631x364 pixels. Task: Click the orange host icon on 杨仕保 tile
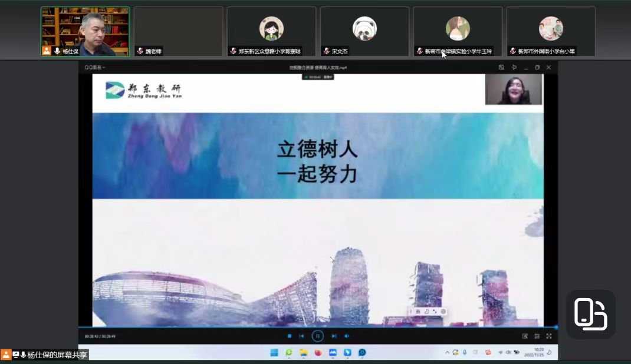47,51
